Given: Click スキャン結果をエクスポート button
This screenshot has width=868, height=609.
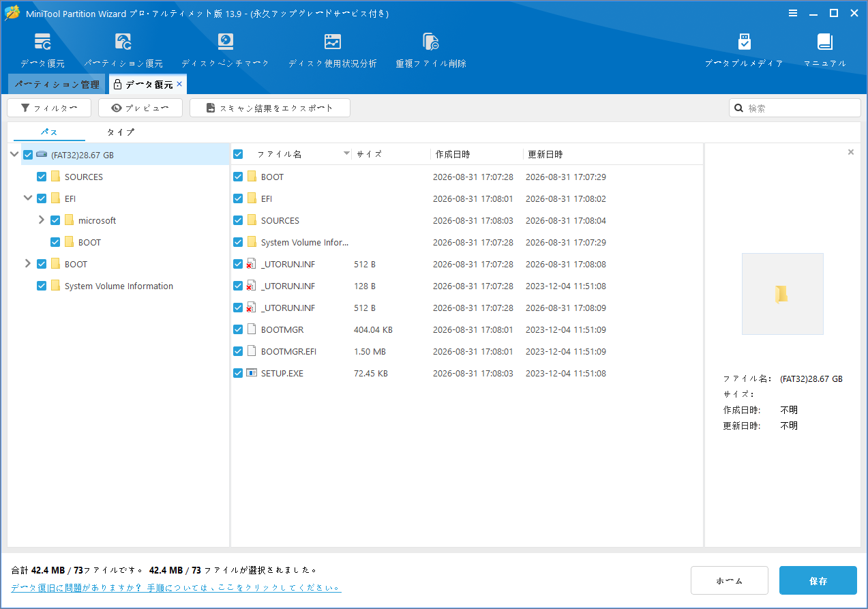Looking at the screenshot, I should point(270,108).
